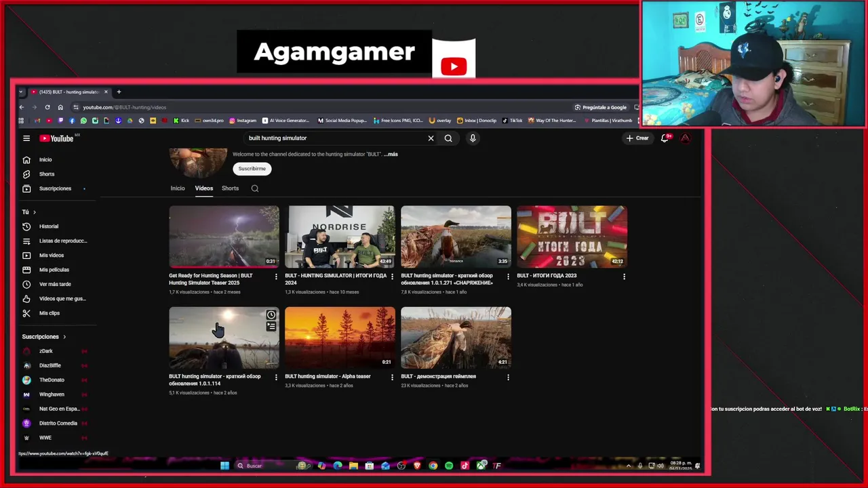868x488 pixels.
Task: Expand the 'Tú' section chevron
Action: (x=35, y=212)
